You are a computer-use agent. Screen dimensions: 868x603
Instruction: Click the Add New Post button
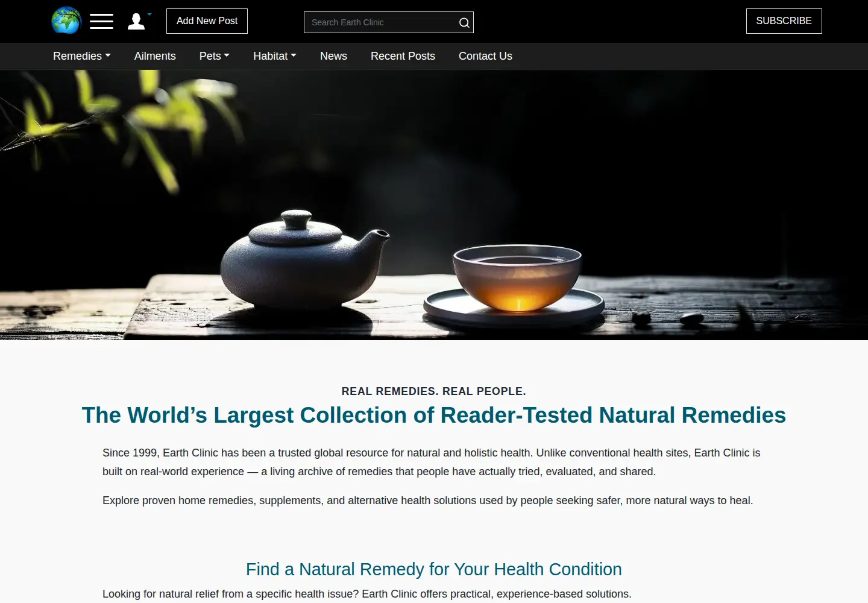click(207, 21)
